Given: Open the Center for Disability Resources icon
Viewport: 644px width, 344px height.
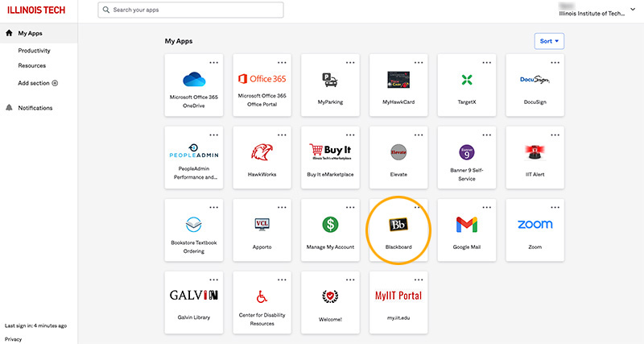Looking at the screenshot, I should pos(262,296).
